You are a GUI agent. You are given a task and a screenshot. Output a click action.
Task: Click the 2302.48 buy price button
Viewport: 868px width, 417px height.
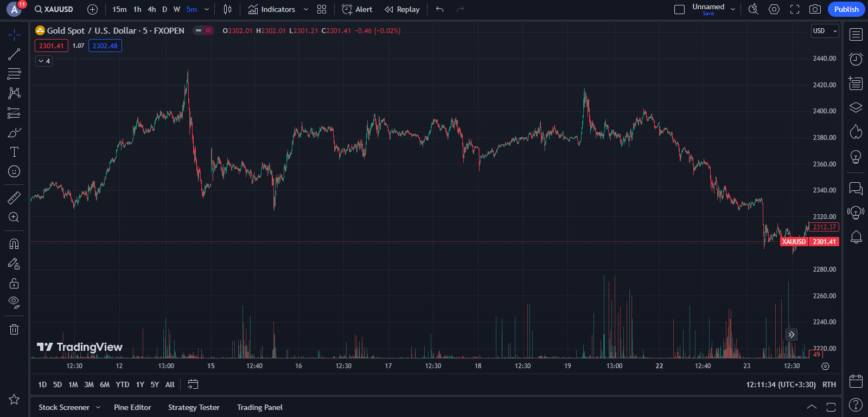point(105,46)
